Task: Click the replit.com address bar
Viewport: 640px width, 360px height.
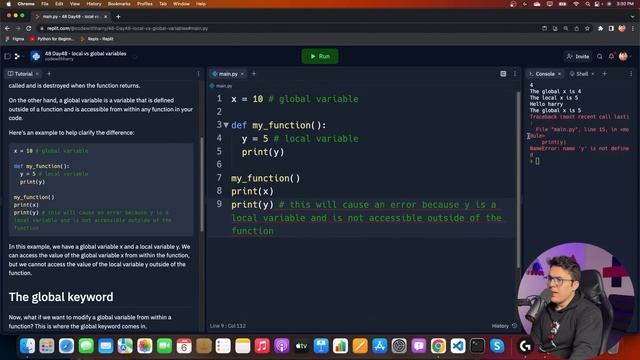Action: tap(286, 28)
